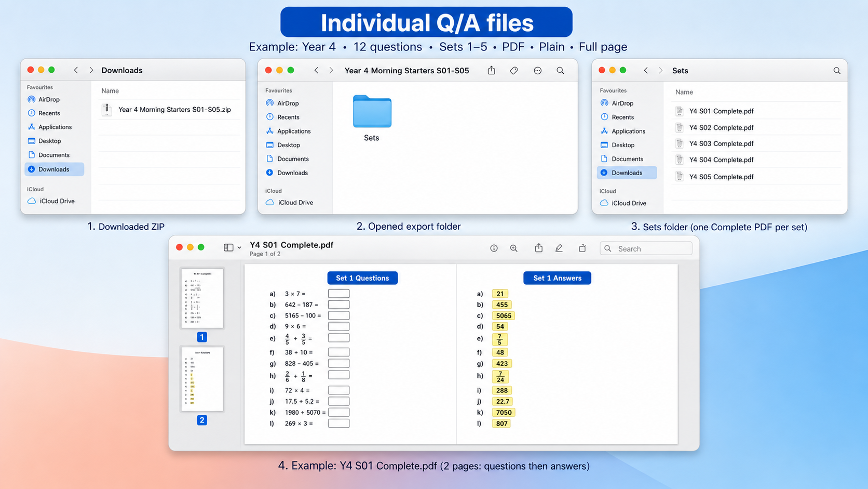The image size is (868, 489).
Task: Click the Set 1 Questions heading
Action: tap(362, 278)
